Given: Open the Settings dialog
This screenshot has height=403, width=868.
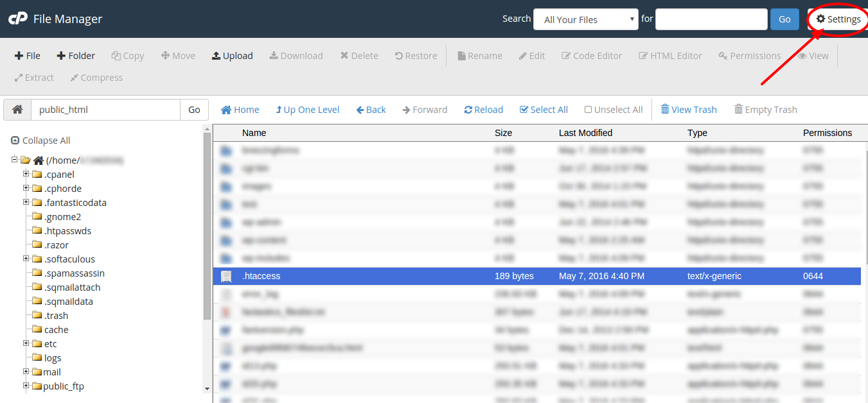Looking at the screenshot, I should (x=837, y=19).
